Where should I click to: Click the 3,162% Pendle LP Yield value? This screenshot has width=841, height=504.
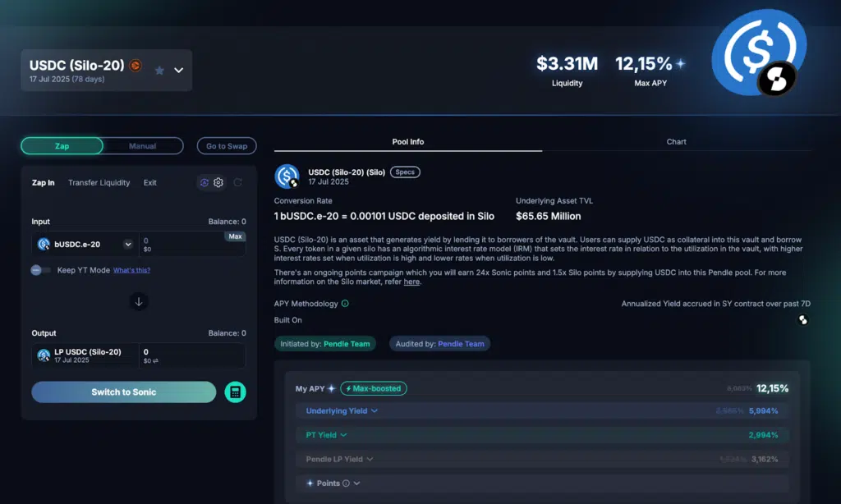(x=765, y=459)
